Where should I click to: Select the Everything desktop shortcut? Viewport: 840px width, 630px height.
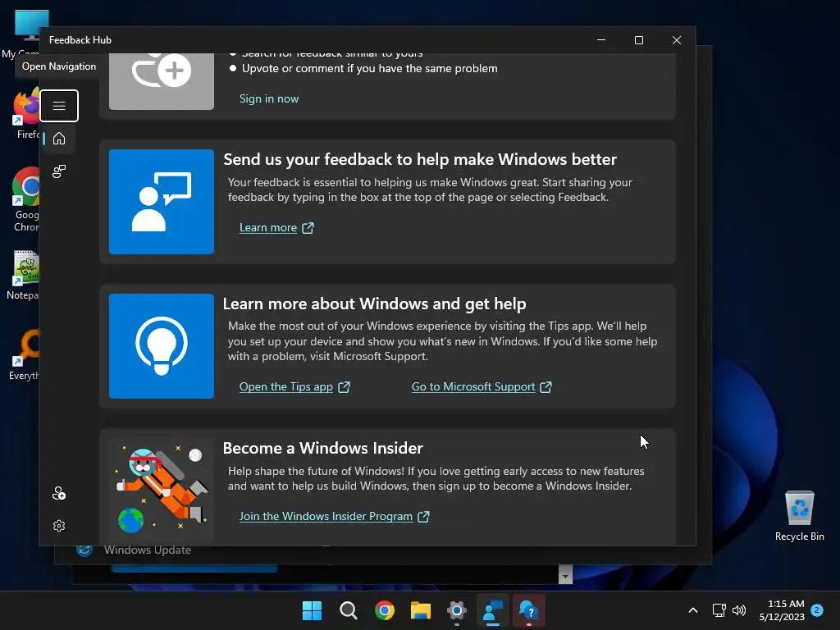(24, 354)
